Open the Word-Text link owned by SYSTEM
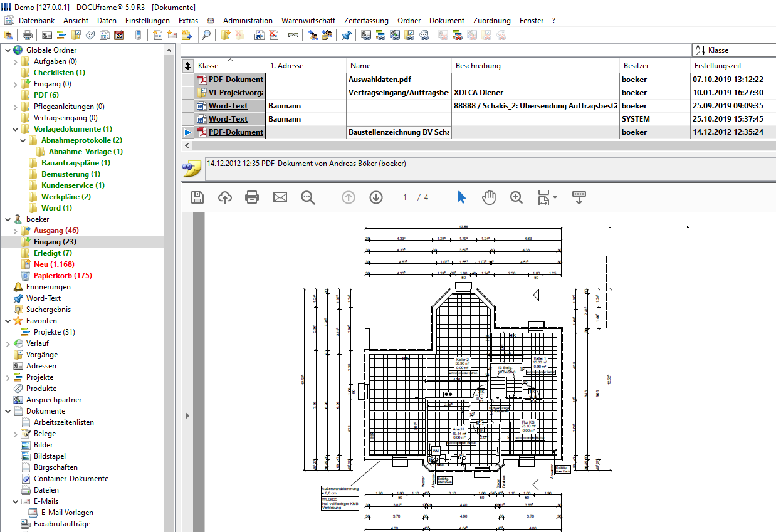The width and height of the screenshot is (776, 532). 228,119
